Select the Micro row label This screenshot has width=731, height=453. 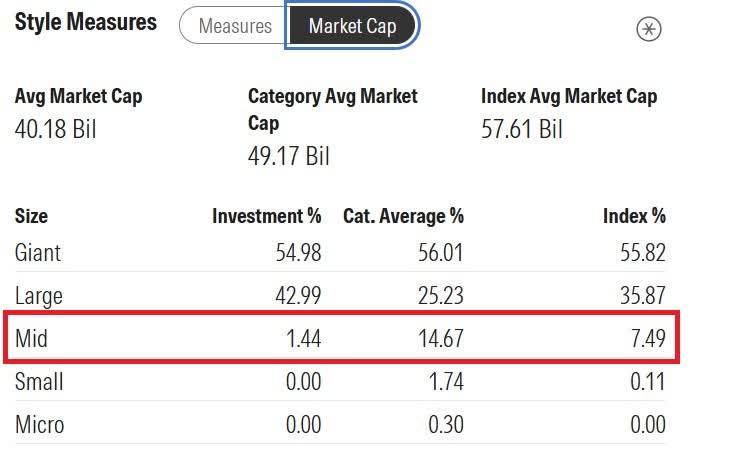tap(40, 424)
